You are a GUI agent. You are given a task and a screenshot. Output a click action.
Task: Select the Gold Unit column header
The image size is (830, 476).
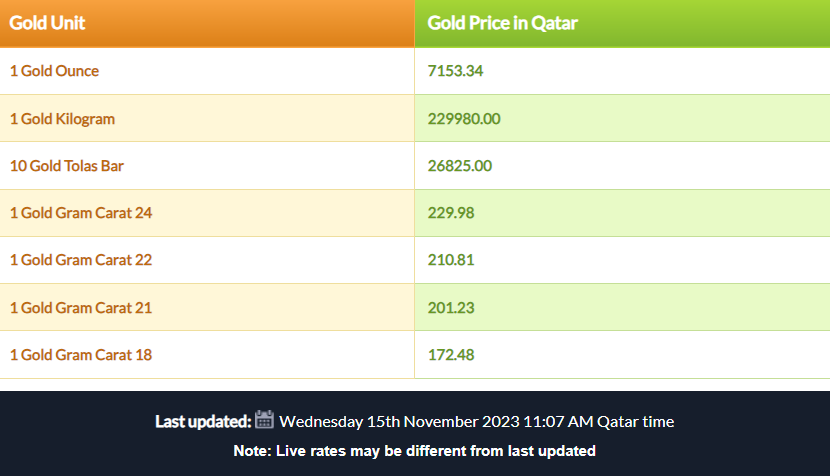[x=47, y=23]
